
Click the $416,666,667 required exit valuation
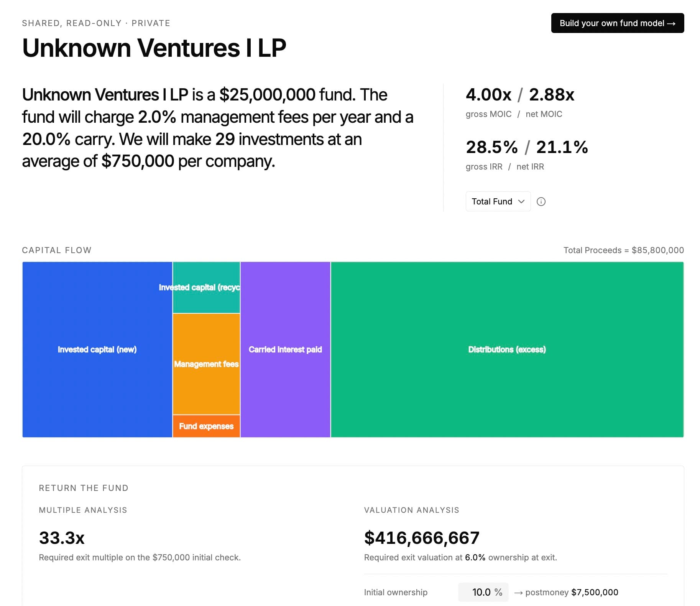point(422,538)
